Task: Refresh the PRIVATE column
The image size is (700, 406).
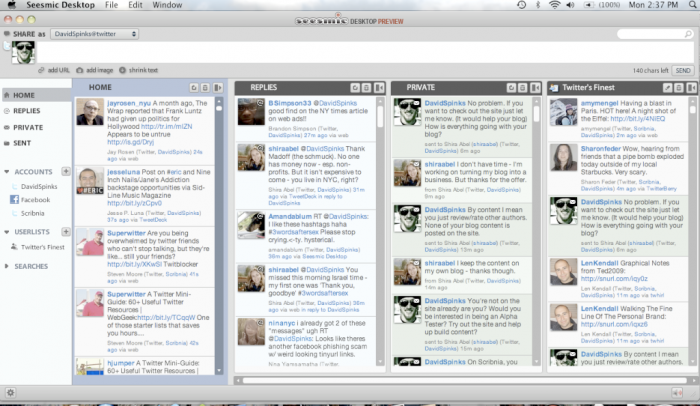Action: [511, 88]
